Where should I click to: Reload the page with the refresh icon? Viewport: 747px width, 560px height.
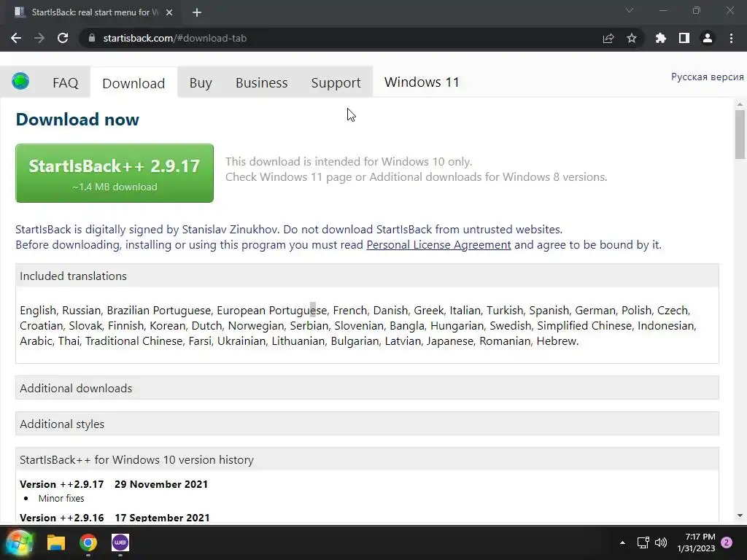click(x=63, y=38)
